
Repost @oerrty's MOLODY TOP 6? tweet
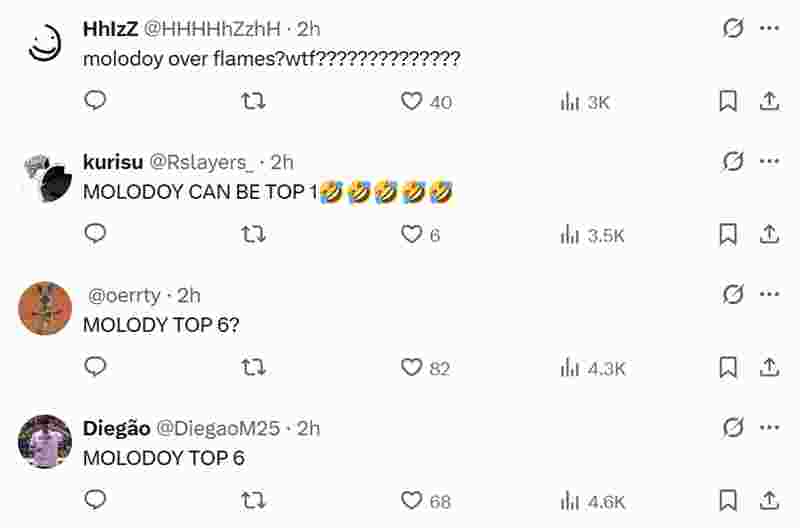pos(254,367)
